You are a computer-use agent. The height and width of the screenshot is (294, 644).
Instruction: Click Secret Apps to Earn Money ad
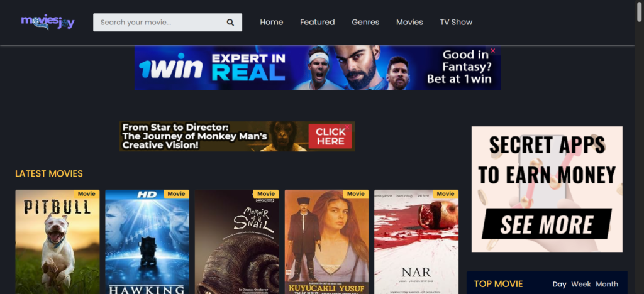click(547, 189)
